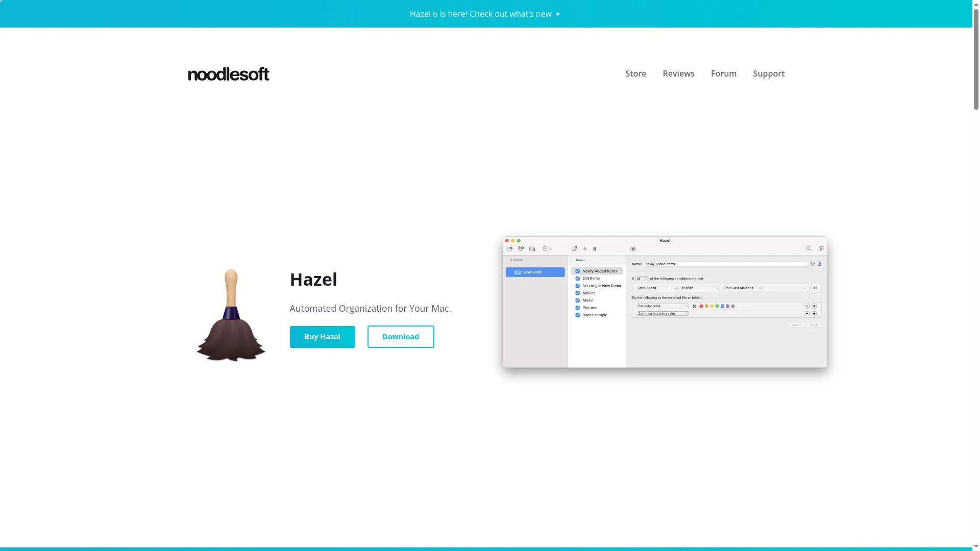The width and height of the screenshot is (980, 551).
Task: Click minus button on Continue matching rules row
Action: [x=807, y=314]
